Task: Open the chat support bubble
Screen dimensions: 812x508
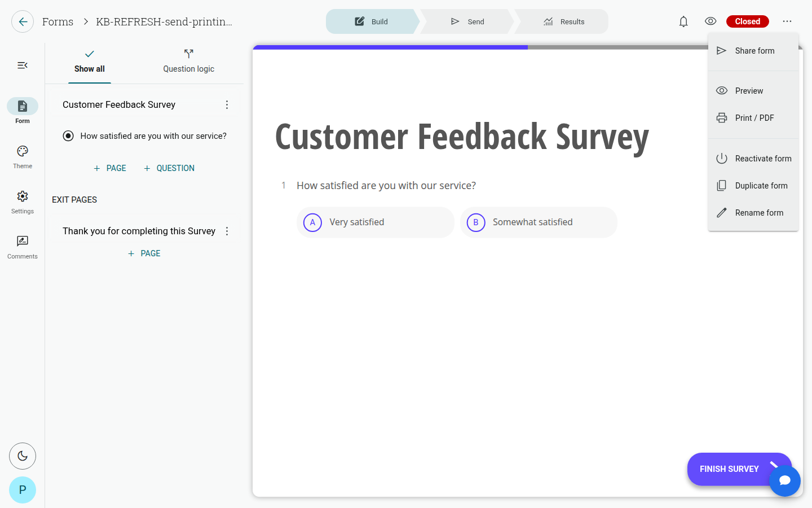Action: (785, 481)
